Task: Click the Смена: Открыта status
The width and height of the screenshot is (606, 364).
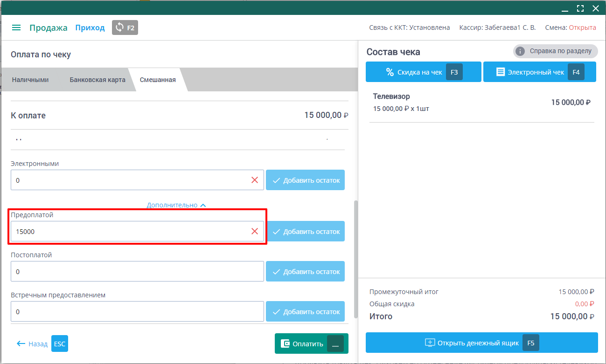Action: click(x=571, y=27)
